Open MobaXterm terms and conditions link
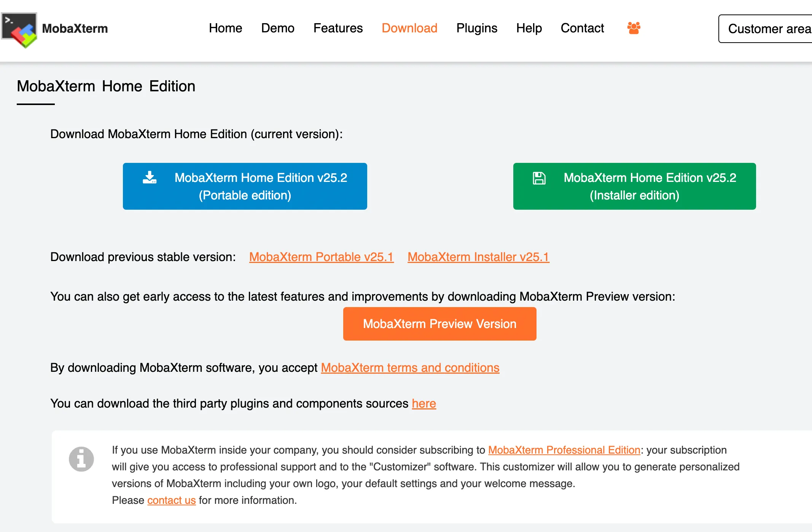Screen dimensions: 812x532 tap(410, 368)
